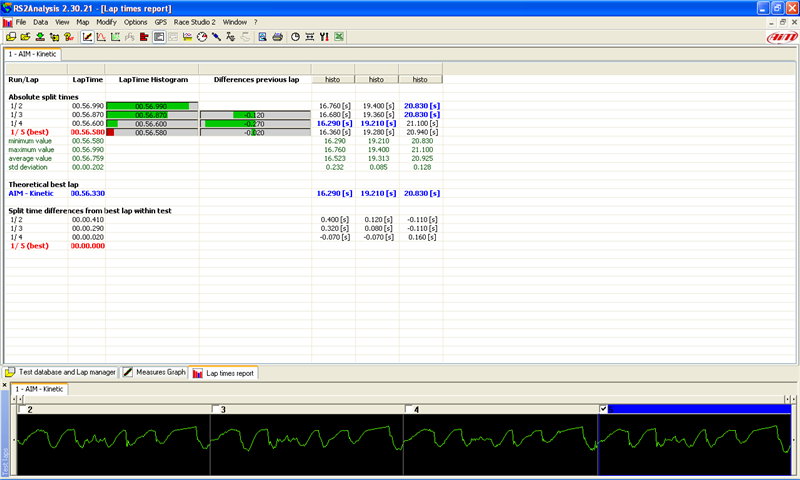Screen dimensions: 800x480
Task: Open the Window menu
Action: point(235,22)
